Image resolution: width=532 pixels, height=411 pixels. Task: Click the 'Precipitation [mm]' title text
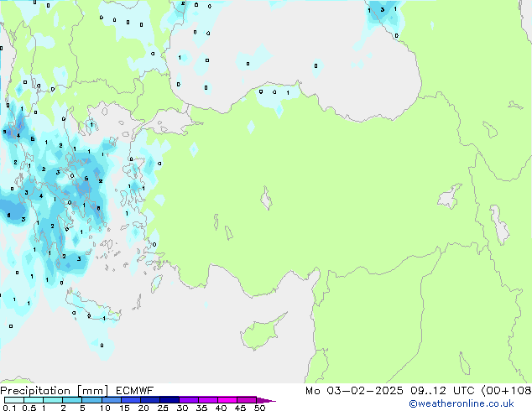pyautogui.click(x=54, y=391)
